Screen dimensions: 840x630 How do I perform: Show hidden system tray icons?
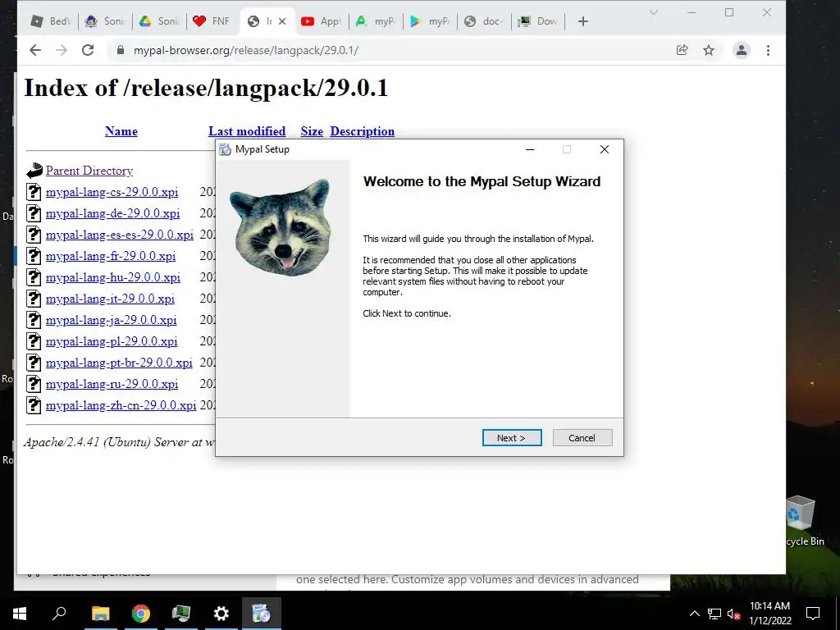(694, 614)
